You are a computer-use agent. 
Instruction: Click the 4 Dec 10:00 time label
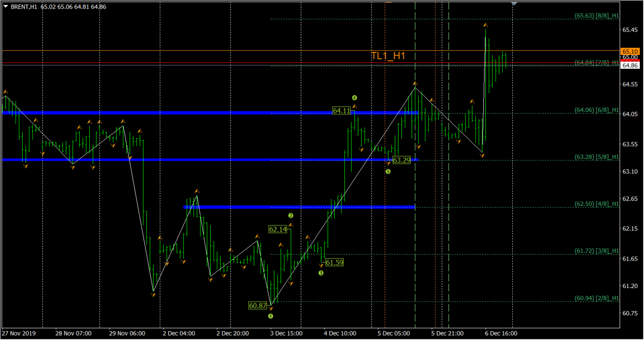click(x=340, y=333)
